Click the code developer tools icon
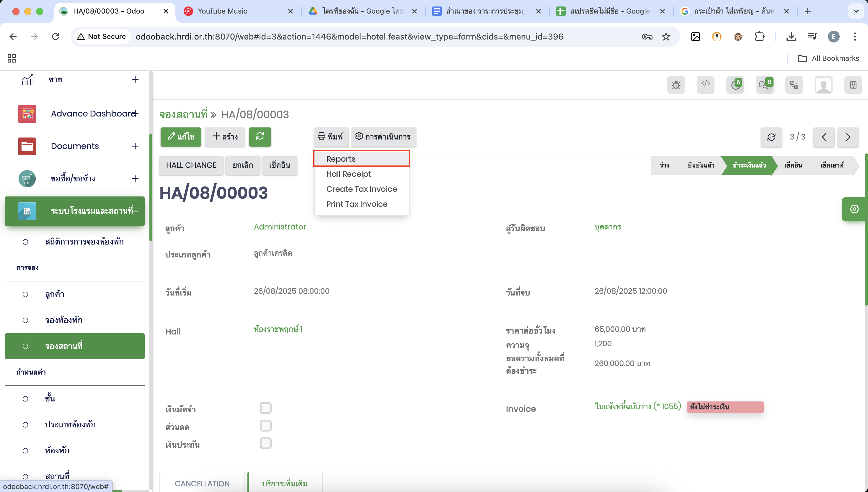868x492 pixels. [x=705, y=84]
